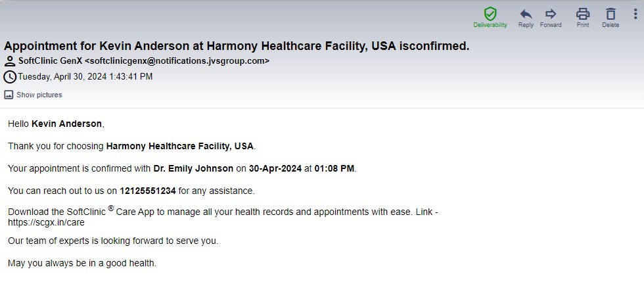Click the sender address softclinicgenx@notifications.jvsgroup.com

(x=177, y=61)
